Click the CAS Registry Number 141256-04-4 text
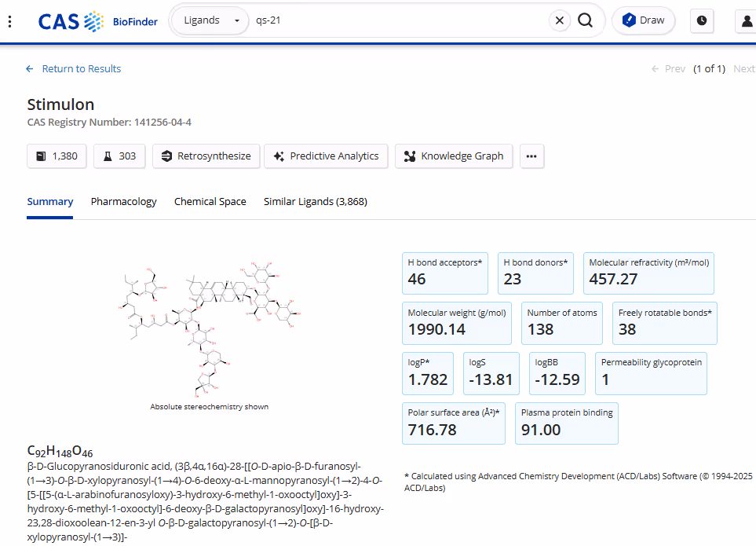 click(x=109, y=123)
